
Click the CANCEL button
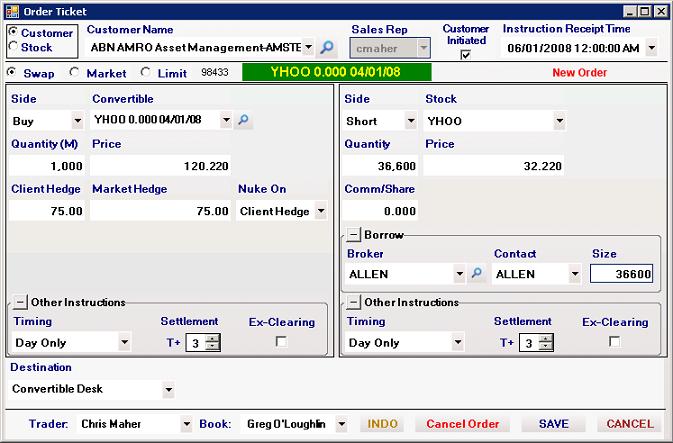tap(630, 424)
